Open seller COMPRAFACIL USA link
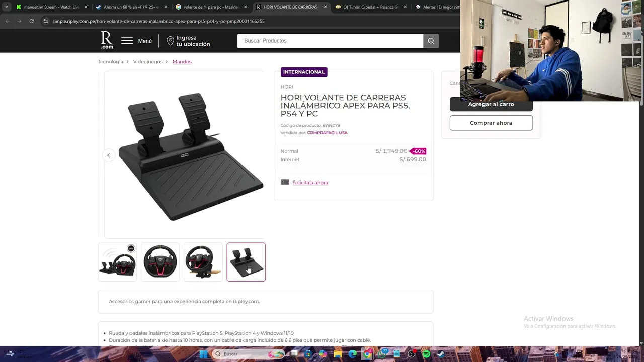 pyautogui.click(x=327, y=133)
